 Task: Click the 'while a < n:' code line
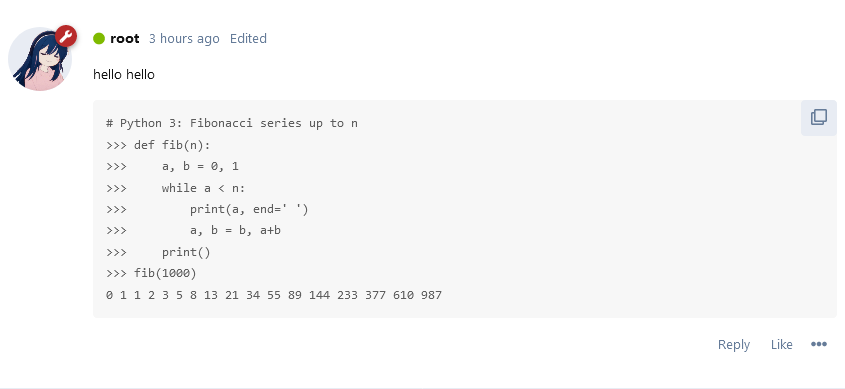[176, 188]
